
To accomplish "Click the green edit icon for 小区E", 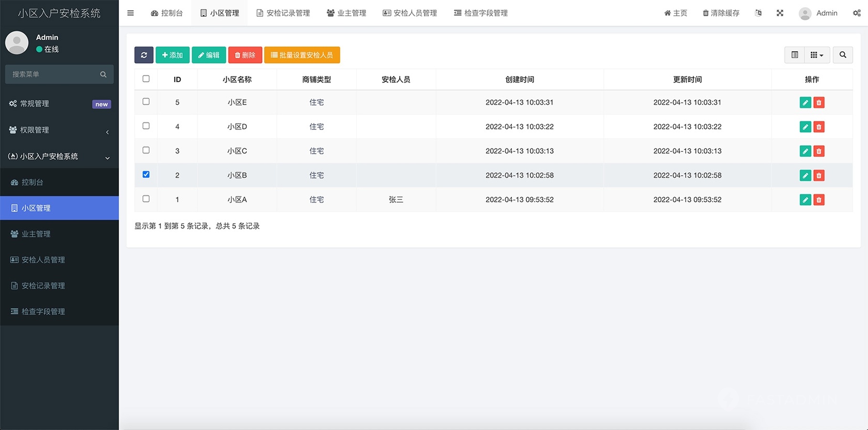I will click(x=805, y=102).
